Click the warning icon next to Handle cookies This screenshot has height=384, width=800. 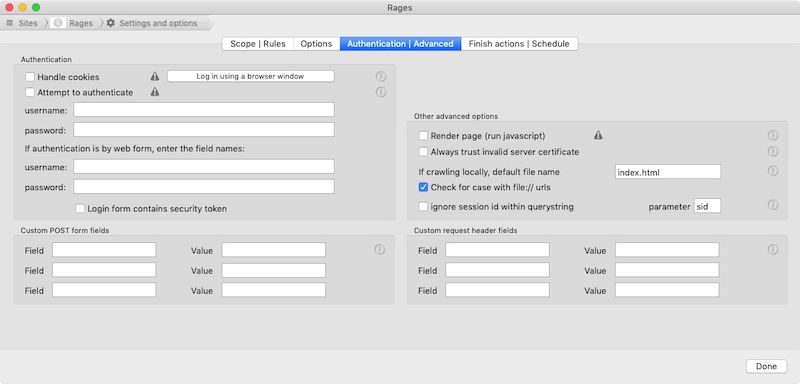click(x=155, y=76)
